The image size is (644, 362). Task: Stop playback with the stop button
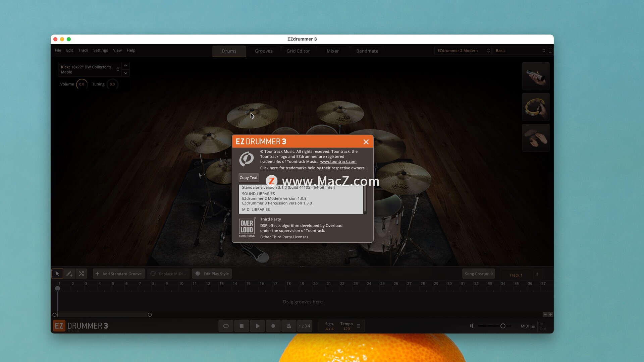click(x=241, y=326)
